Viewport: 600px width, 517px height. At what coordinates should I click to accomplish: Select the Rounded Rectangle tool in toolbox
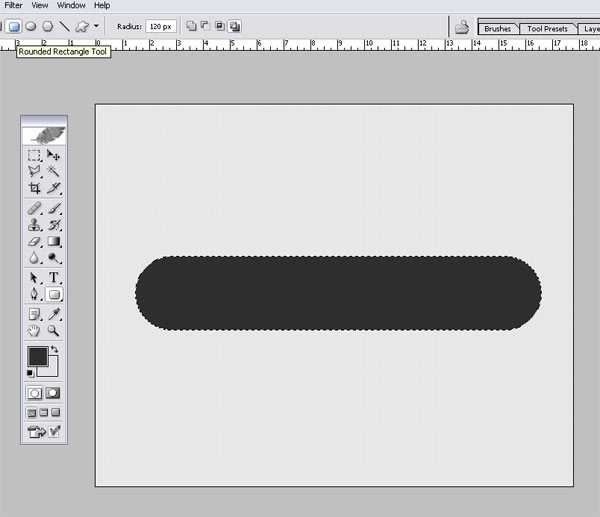[x=54, y=294]
